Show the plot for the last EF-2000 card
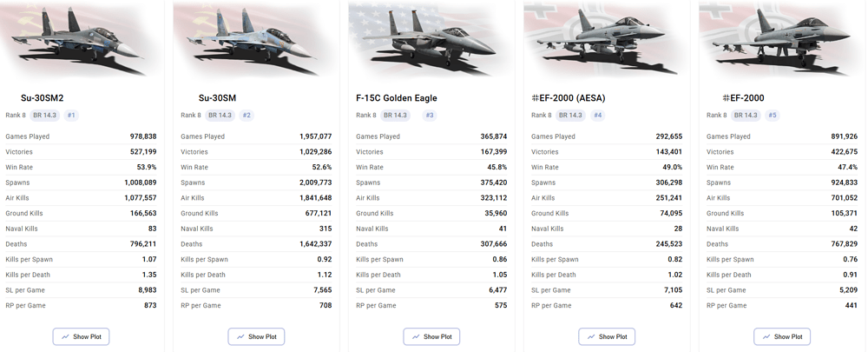The height and width of the screenshot is (352, 868). (783, 336)
